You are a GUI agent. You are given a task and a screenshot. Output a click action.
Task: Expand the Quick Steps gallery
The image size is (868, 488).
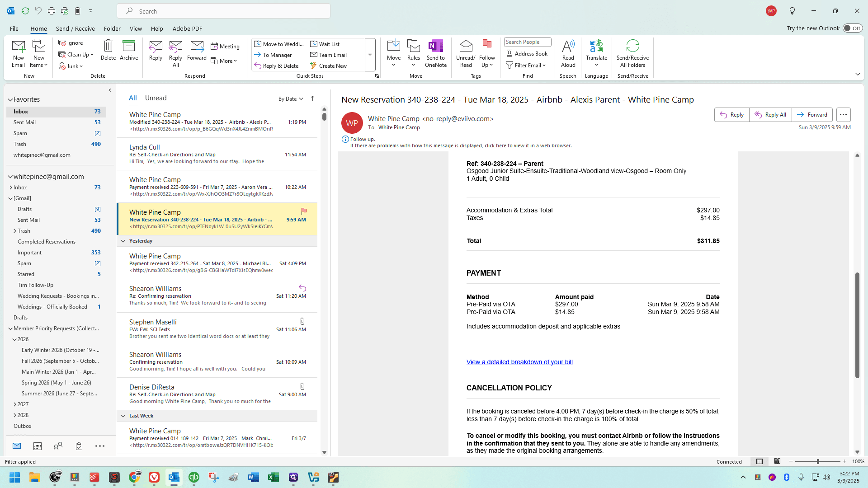coord(370,55)
